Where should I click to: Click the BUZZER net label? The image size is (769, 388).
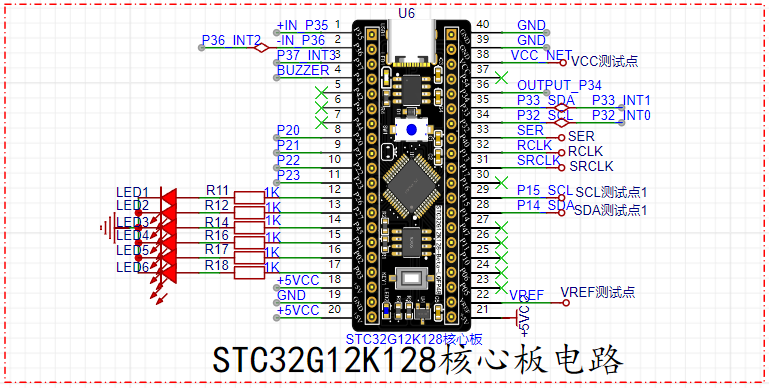click(303, 70)
